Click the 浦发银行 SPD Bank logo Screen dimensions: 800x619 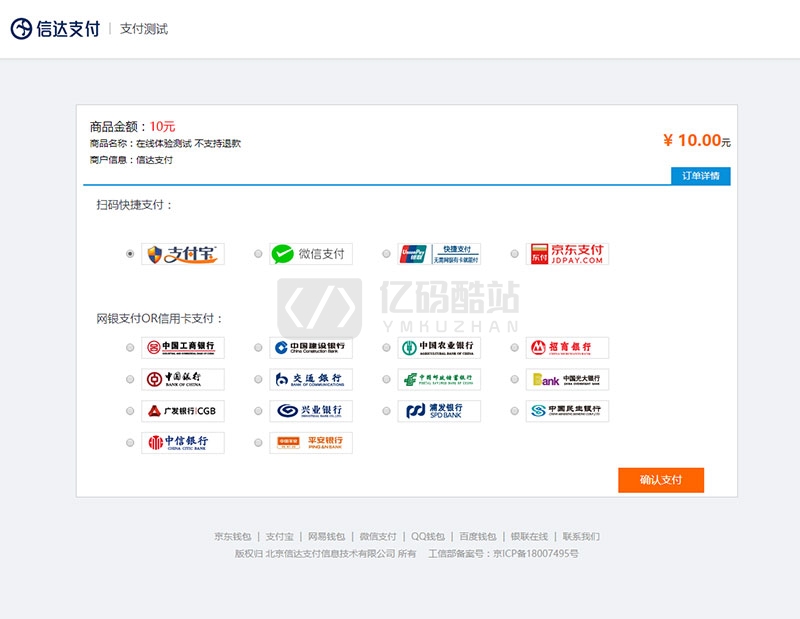pos(439,411)
